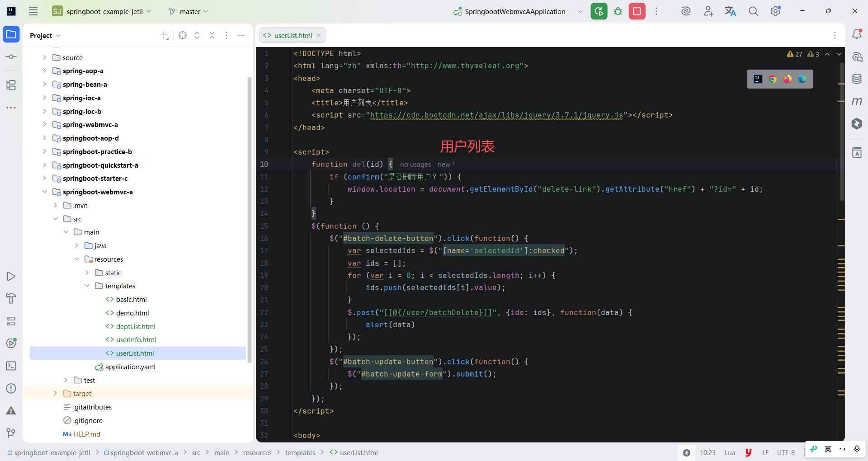Open the Database tool window
Screen dimensions: 868x461
click(857, 79)
